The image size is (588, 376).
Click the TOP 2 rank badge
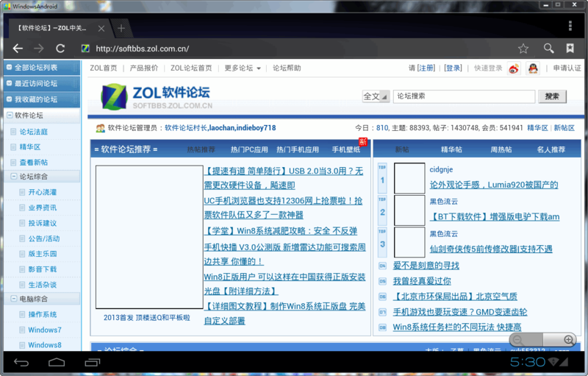(382, 210)
